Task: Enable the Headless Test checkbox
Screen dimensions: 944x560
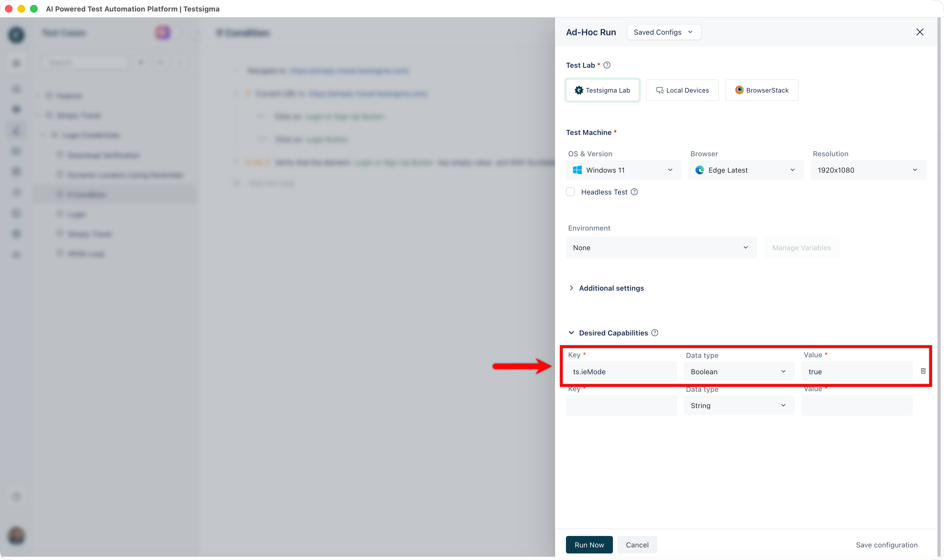Action: pos(571,192)
